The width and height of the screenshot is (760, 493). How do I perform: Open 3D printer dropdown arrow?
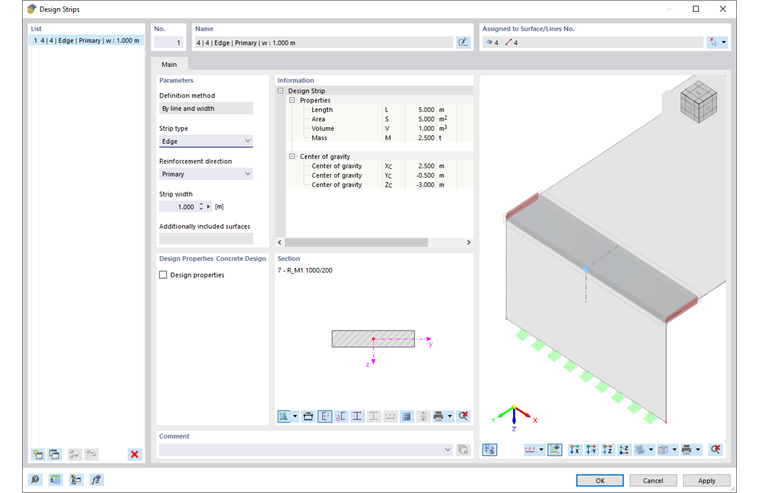(x=698, y=449)
